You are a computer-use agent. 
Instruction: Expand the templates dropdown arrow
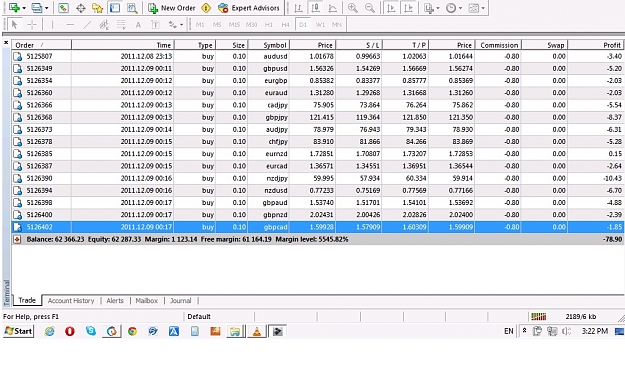(x=483, y=8)
